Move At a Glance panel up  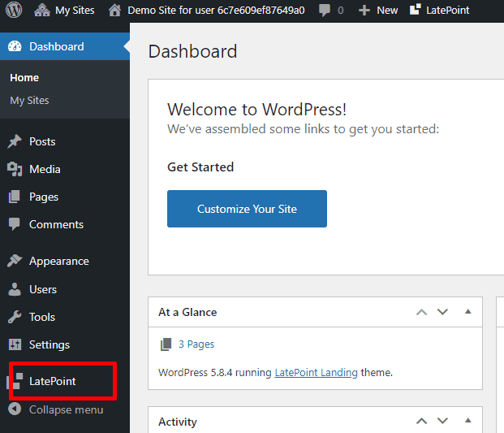(421, 312)
